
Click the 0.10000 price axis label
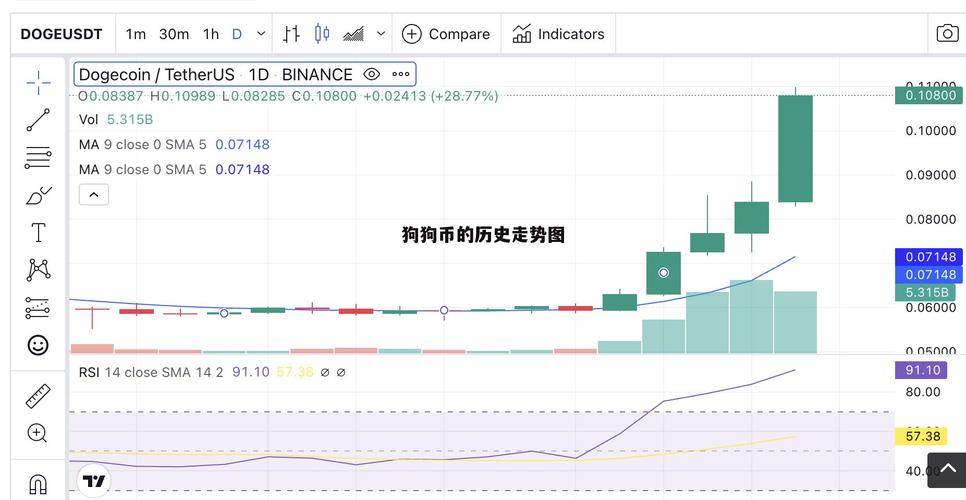coord(930,131)
